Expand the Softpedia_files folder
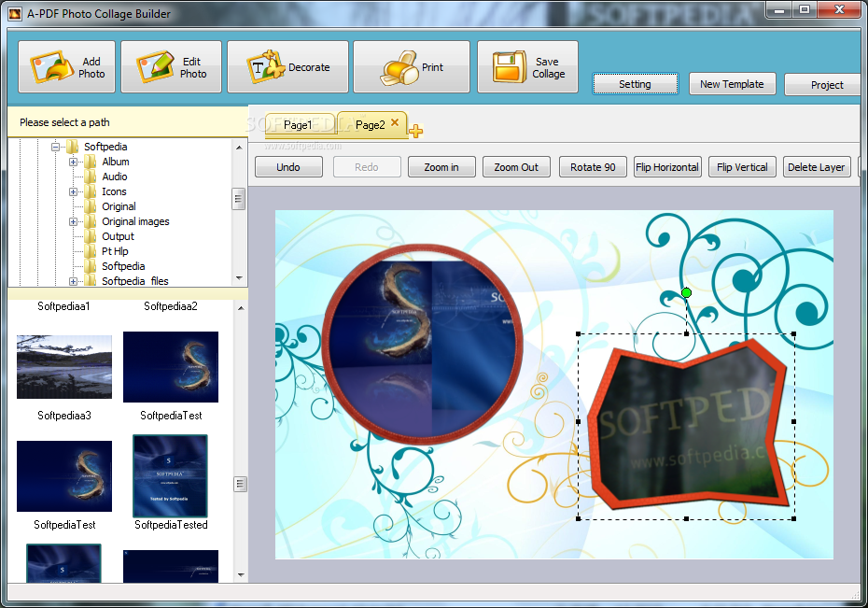 tap(73, 281)
